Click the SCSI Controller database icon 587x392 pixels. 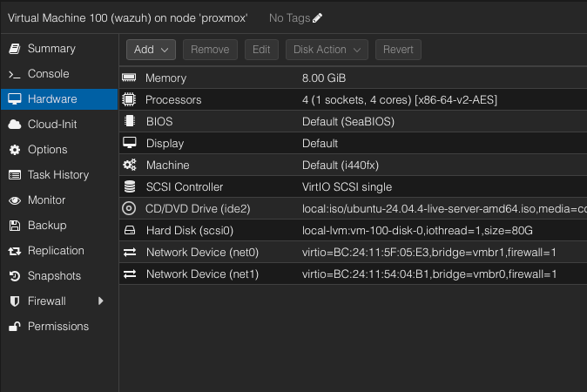130,186
